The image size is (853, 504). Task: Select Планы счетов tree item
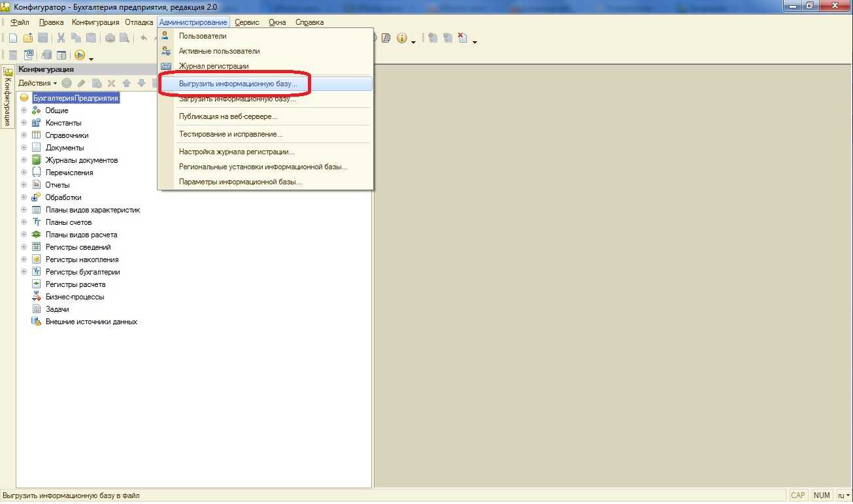[69, 222]
